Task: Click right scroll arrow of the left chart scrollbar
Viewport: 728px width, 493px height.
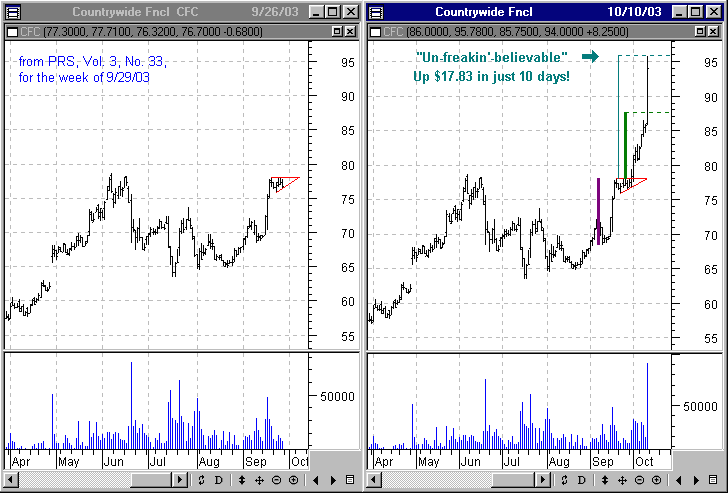Action: [x=180, y=480]
